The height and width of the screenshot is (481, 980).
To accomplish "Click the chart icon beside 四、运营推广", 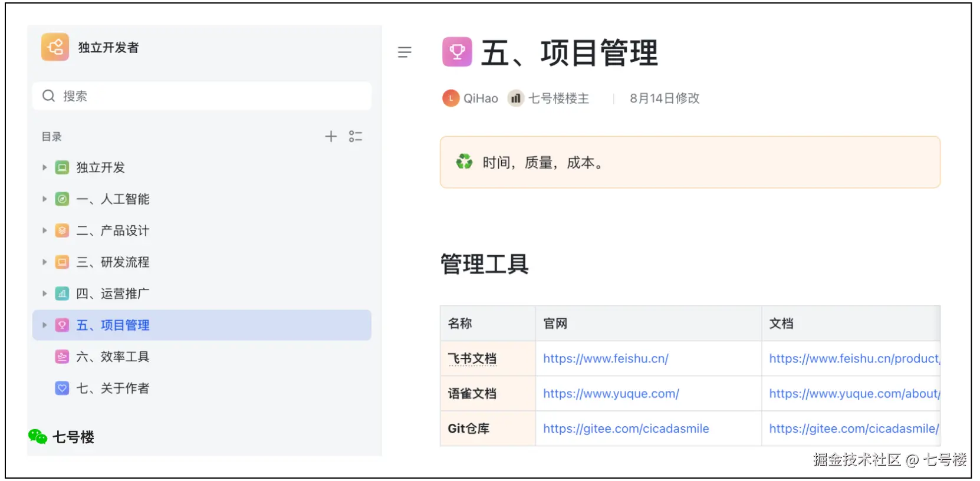I will (x=62, y=294).
